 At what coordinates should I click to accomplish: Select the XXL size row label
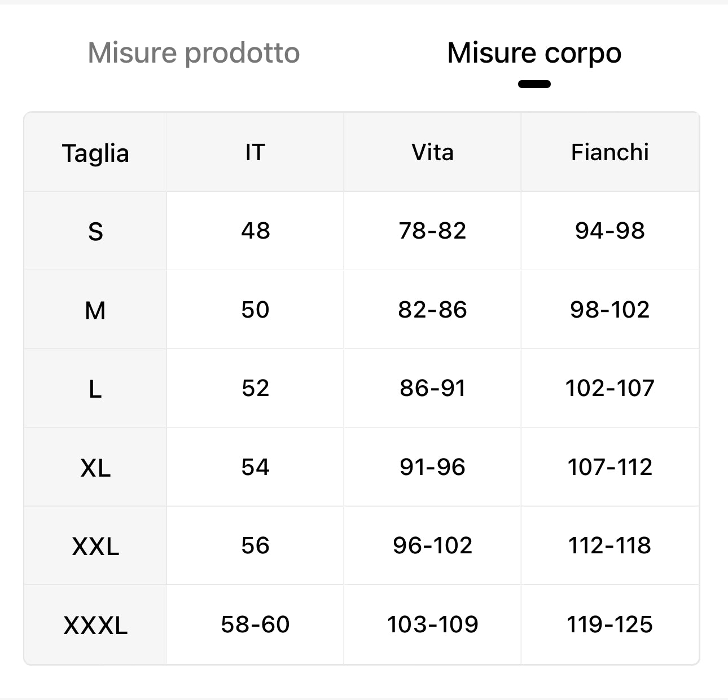(x=95, y=546)
